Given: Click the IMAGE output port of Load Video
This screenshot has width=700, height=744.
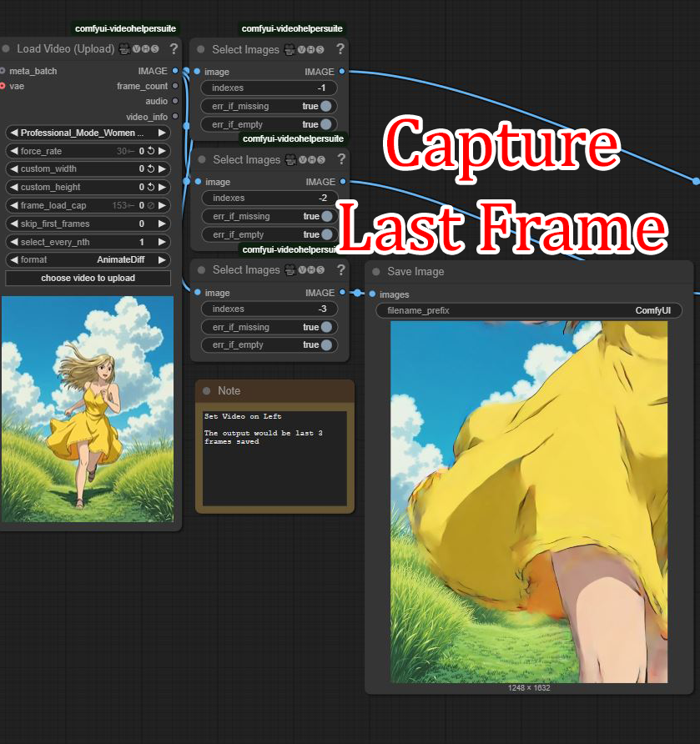Looking at the screenshot, I should point(175,71).
